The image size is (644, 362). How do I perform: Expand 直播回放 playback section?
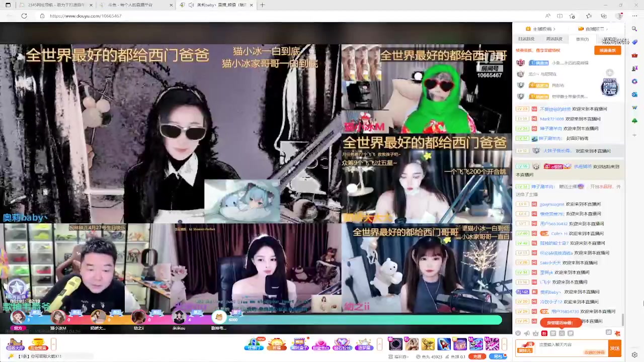607,29
